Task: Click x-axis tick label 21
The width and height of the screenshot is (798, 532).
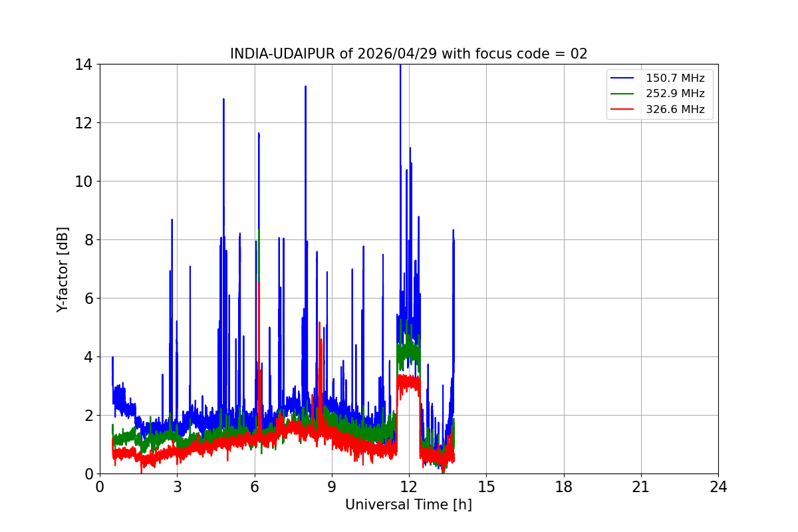Action: tap(641, 487)
